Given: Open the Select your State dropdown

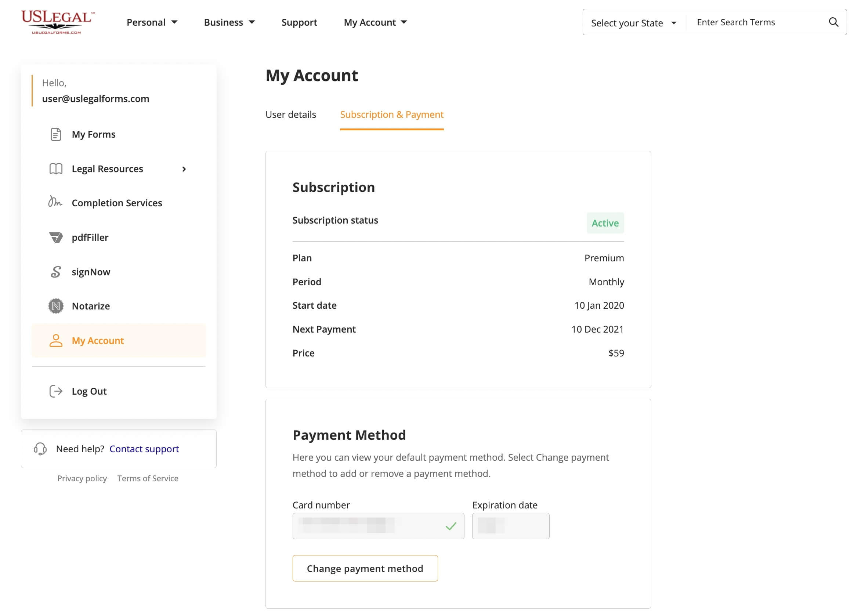Looking at the screenshot, I should (x=634, y=23).
